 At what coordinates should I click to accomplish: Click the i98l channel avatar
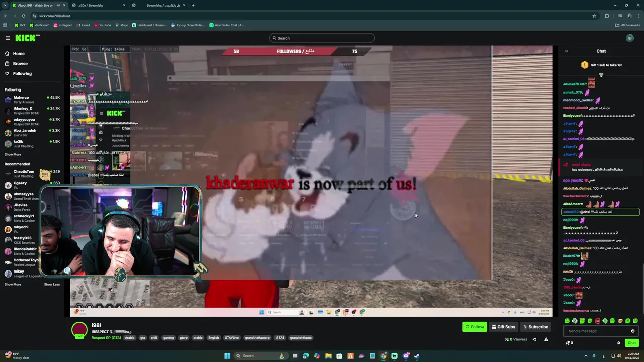(79, 330)
